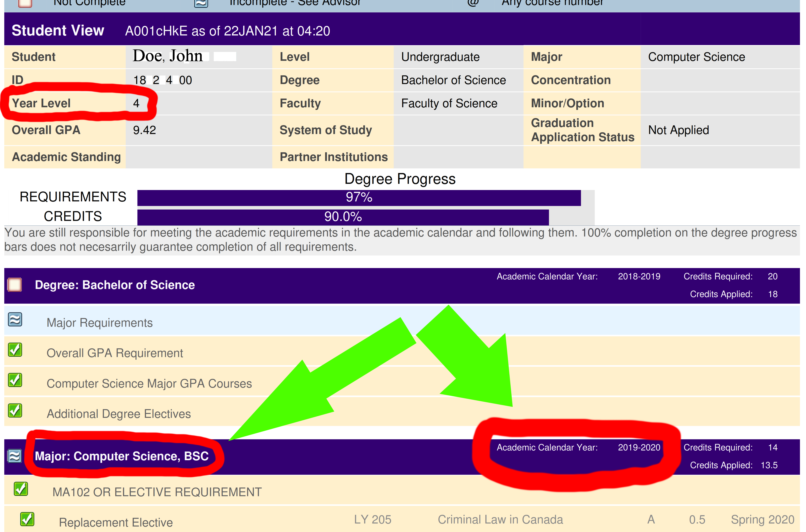The height and width of the screenshot is (532, 806).
Task: Expand the Degree: Bachelor of Science header
Action: point(115,285)
